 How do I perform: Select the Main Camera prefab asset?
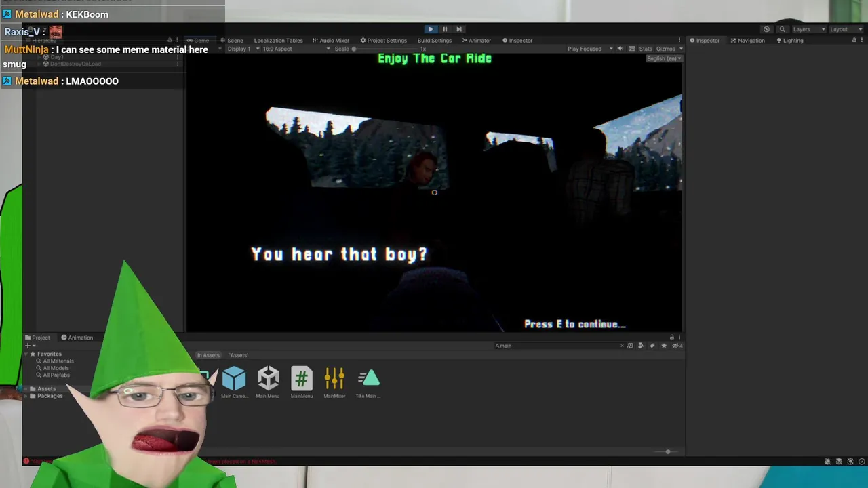point(234,383)
